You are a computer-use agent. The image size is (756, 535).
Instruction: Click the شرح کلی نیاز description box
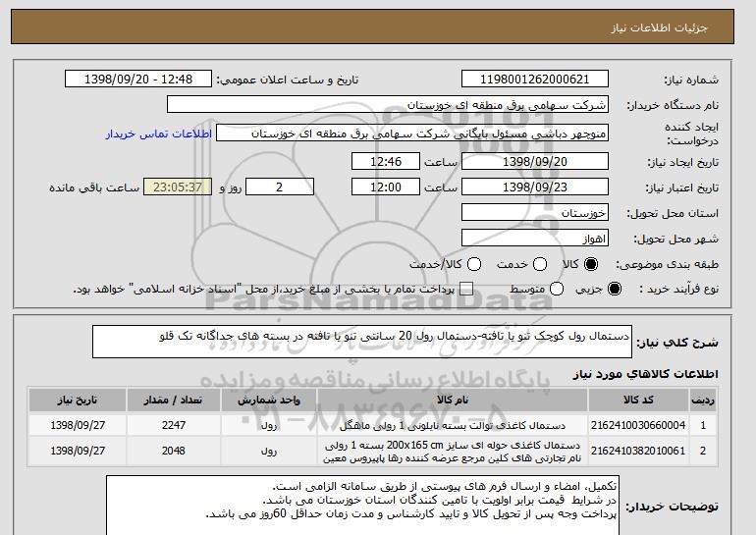coord(362,342)
